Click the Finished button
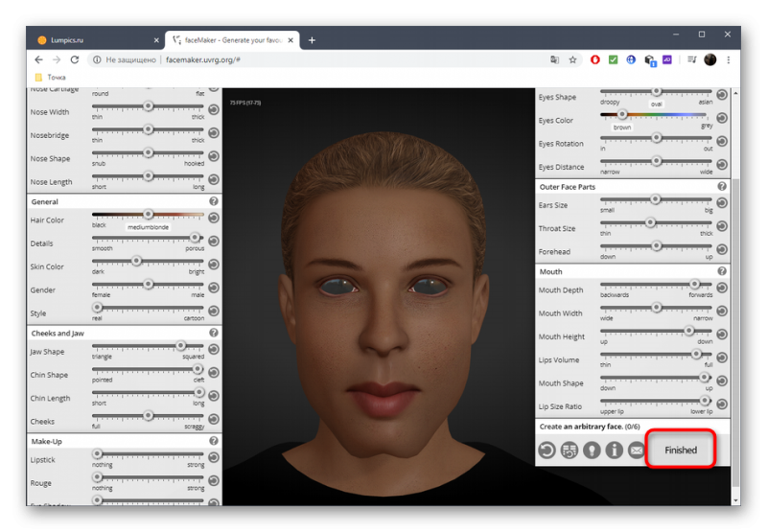 coord(681,450)
